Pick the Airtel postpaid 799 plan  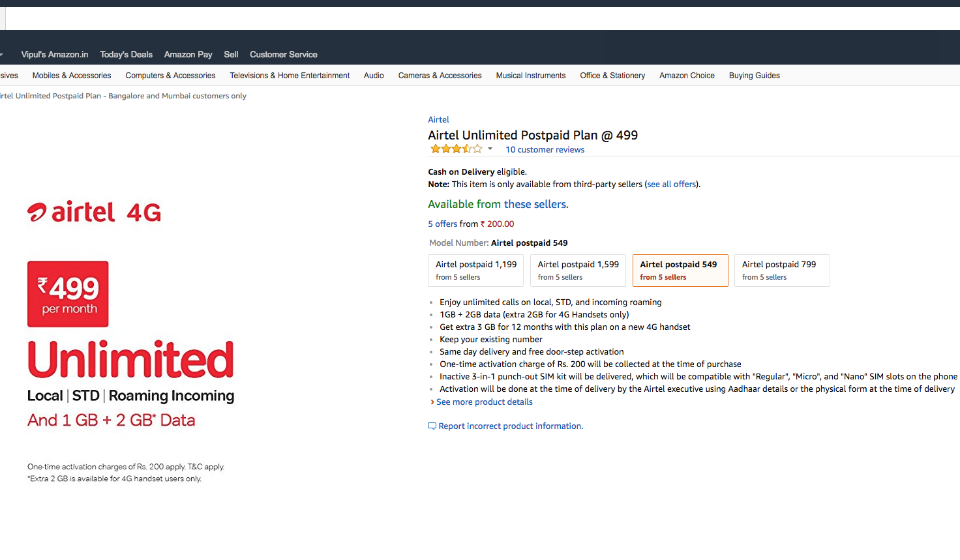[x=781, y=271]
